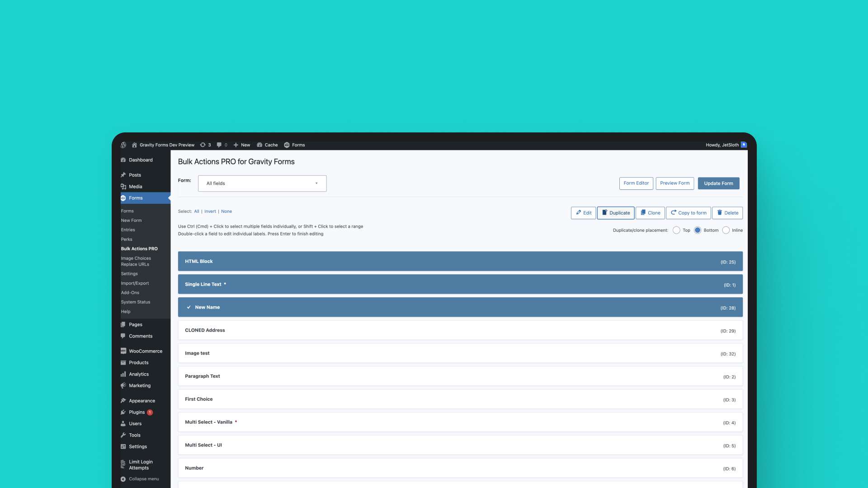Screen dimensions: 868x488
Task: Open the comments bubble icon in admin bar
Action: [219, 145]
